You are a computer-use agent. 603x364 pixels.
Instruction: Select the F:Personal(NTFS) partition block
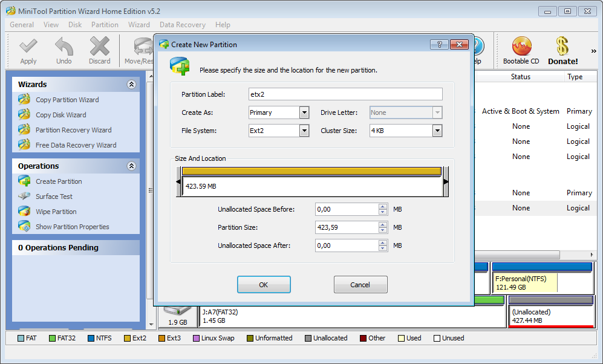[x=543, y=278]
